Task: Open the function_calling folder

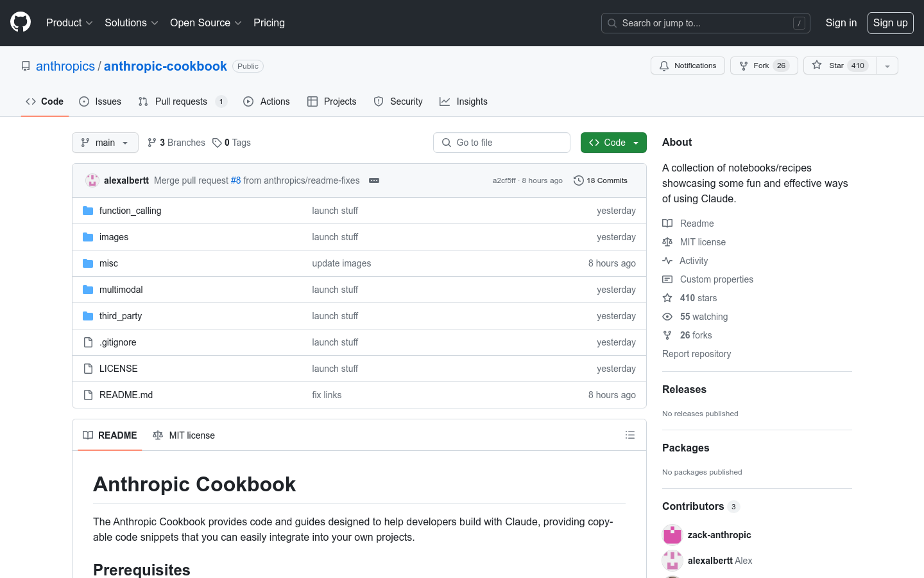Action: click(130, 211)
